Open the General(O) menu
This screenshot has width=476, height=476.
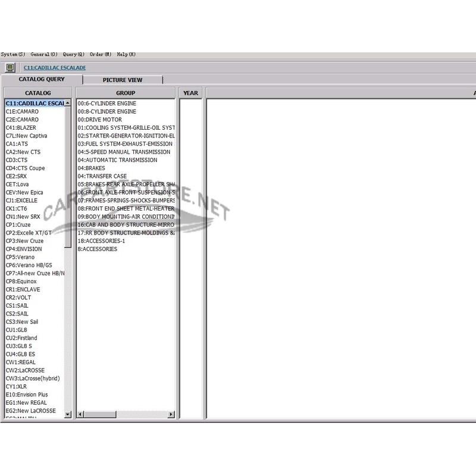[x=44, y=54]
